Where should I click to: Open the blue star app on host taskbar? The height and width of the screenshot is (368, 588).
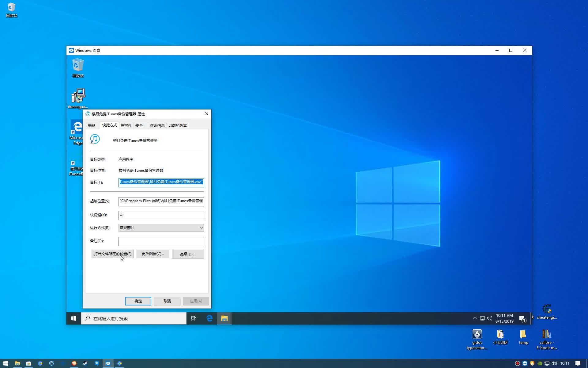[x=97, y=363]
